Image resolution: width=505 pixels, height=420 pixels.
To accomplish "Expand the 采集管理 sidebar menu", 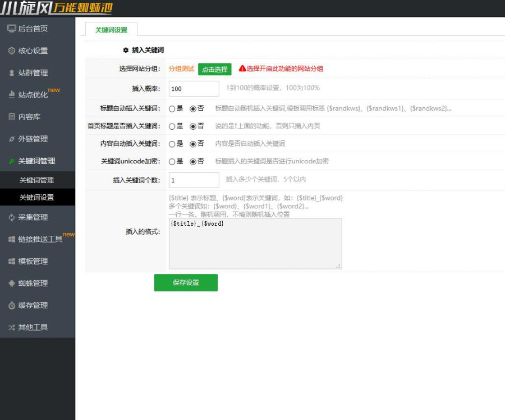I will [33, 217].
